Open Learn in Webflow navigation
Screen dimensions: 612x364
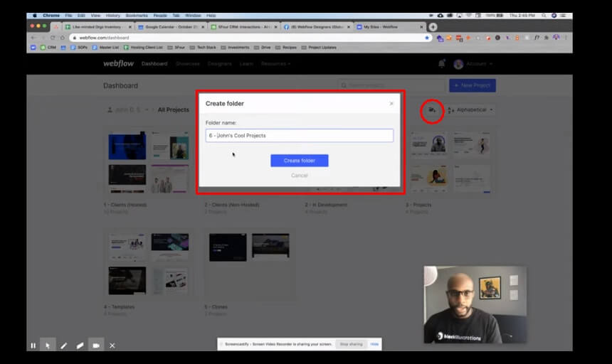click(x=246, y=63)
